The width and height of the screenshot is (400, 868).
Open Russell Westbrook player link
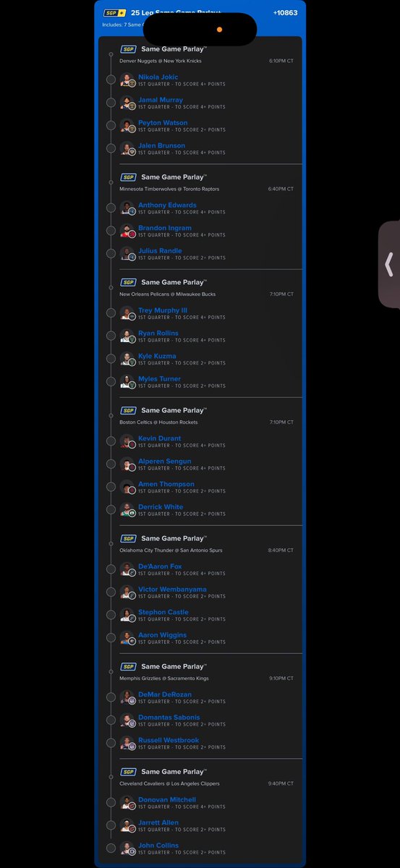pos(169,741)
